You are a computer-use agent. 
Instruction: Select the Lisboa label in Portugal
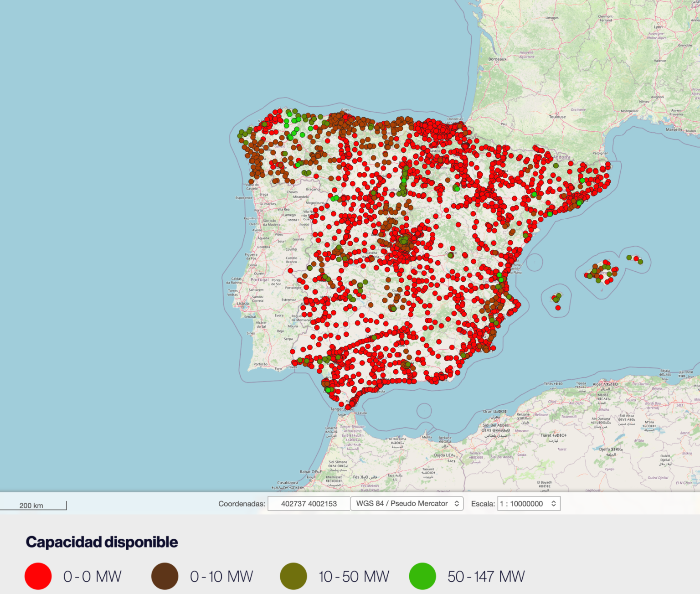point(242,303)
